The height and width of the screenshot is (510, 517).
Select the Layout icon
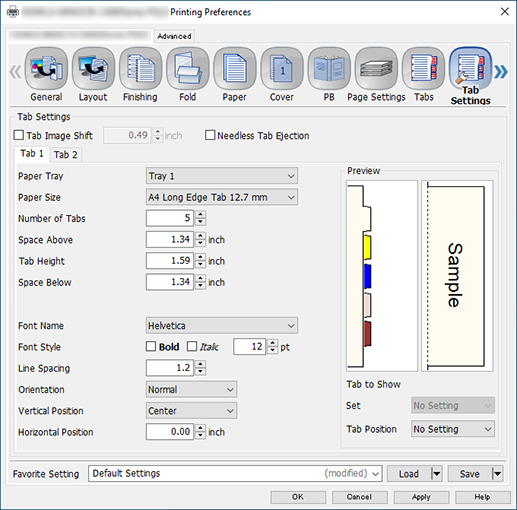pos(93,68)
